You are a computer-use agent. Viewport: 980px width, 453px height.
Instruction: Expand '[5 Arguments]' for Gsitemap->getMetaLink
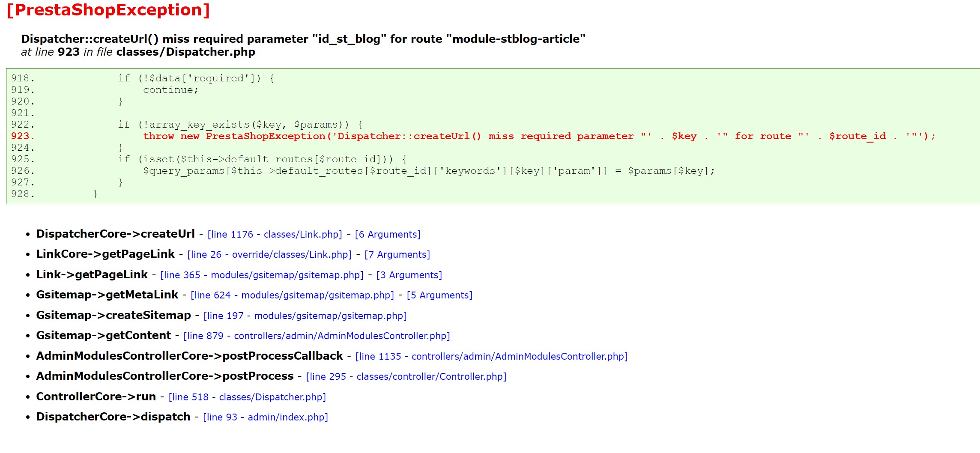[x=439, y=295]
